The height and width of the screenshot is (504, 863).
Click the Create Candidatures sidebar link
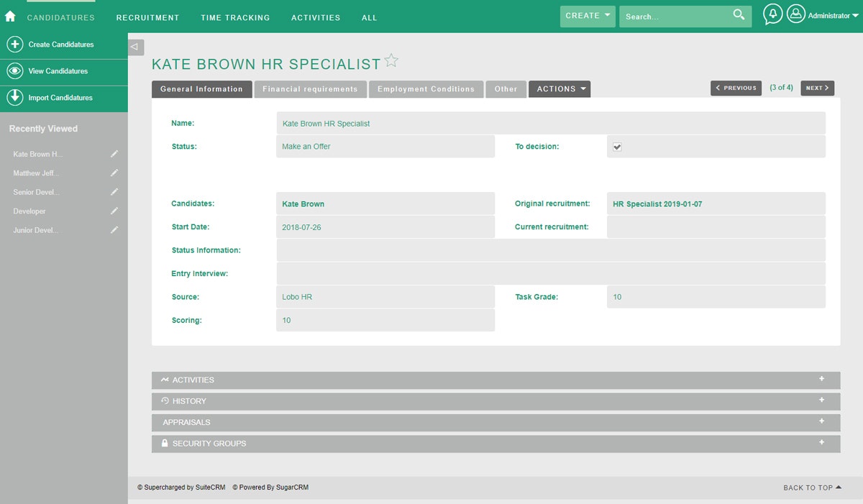click(x=61, y=45)
